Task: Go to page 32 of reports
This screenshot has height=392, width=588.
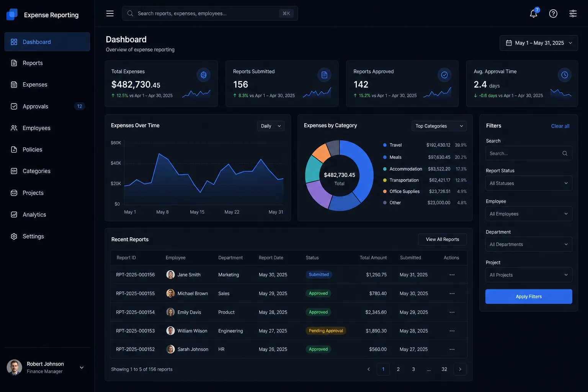Action: pyautogui.click(x=444, y=369)
